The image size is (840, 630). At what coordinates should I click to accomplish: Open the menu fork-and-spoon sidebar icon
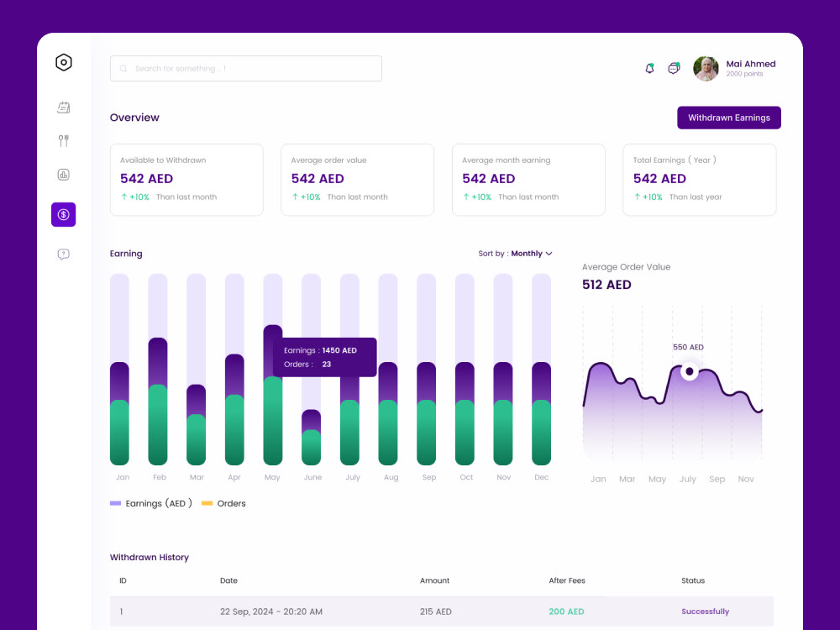click(64, 141)
